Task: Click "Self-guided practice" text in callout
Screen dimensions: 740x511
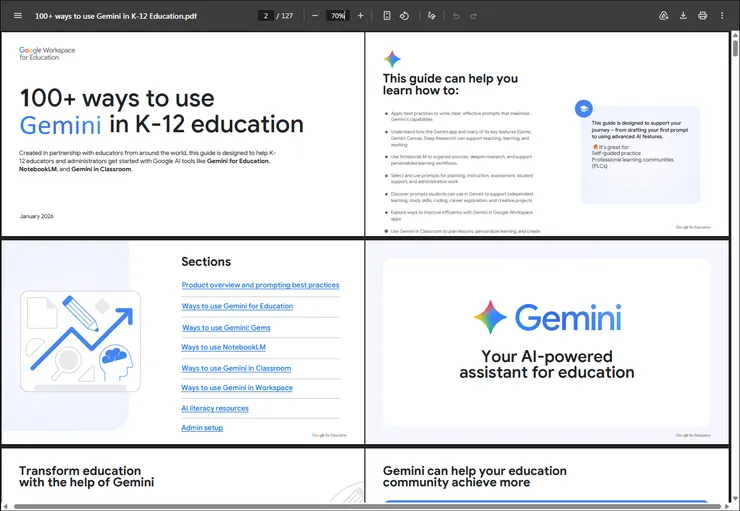Action: pos(616,153)
